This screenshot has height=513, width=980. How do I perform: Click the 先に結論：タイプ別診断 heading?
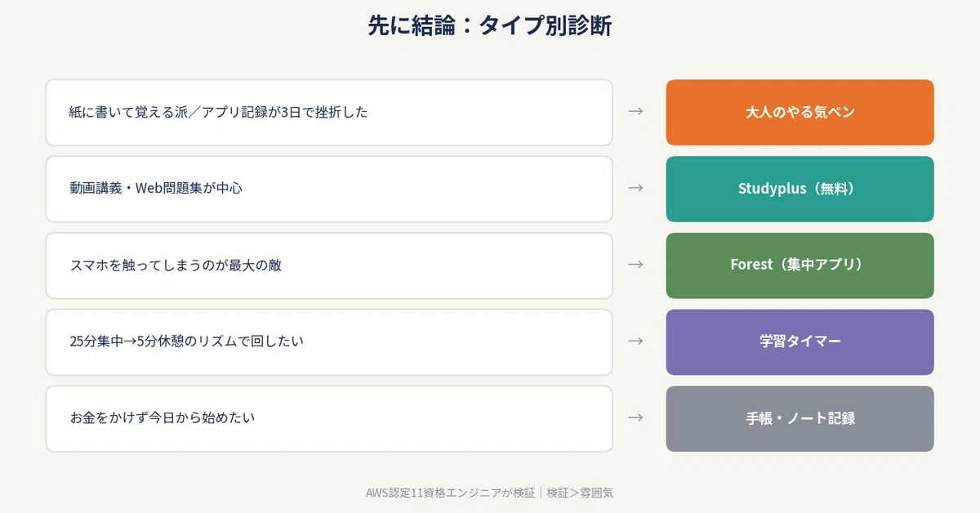point(490,25)
